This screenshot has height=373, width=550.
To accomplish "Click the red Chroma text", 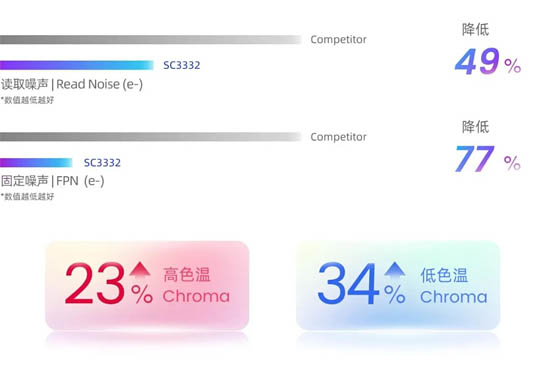I will [196, 297].
